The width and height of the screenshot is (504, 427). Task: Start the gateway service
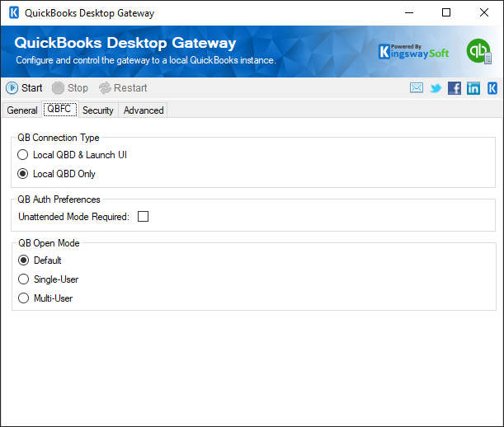pos(25,87)
